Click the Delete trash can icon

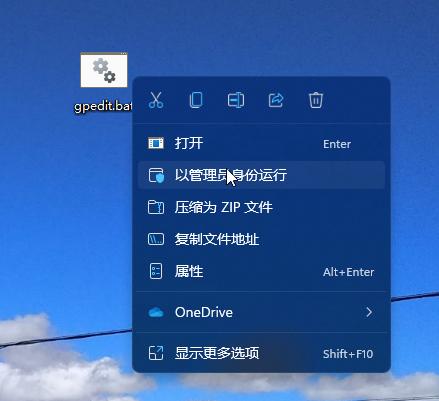click(316, 100)
